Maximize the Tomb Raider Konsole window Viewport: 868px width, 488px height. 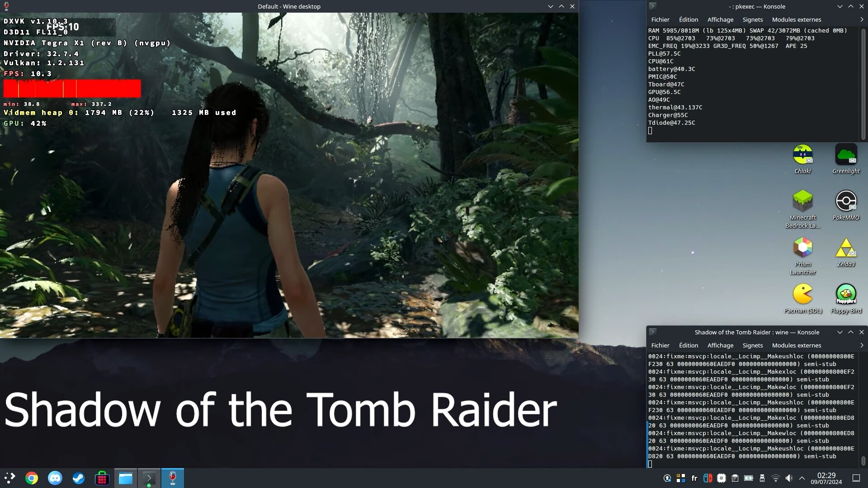point(850,332)
